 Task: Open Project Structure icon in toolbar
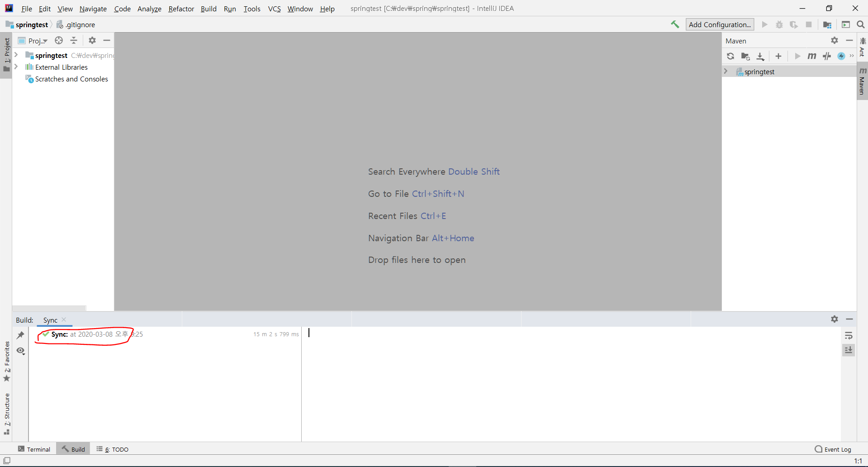tap(827, 24)
